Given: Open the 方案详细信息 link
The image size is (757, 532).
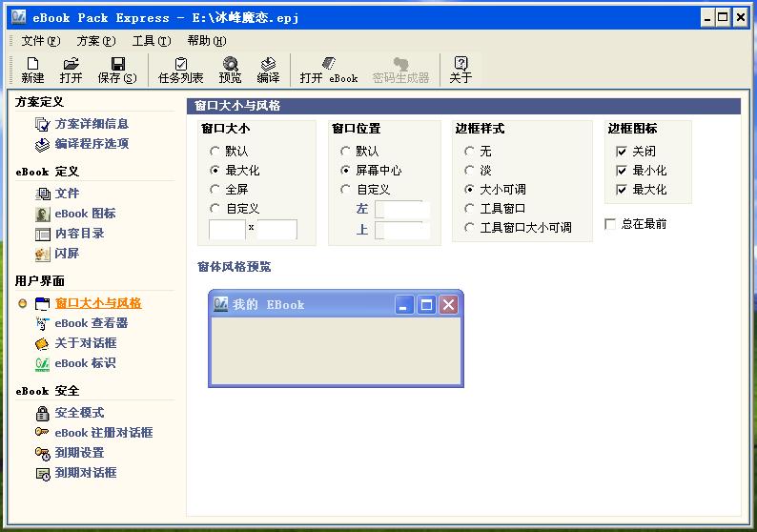Looking at the screenshot, I should pos(92,124).
